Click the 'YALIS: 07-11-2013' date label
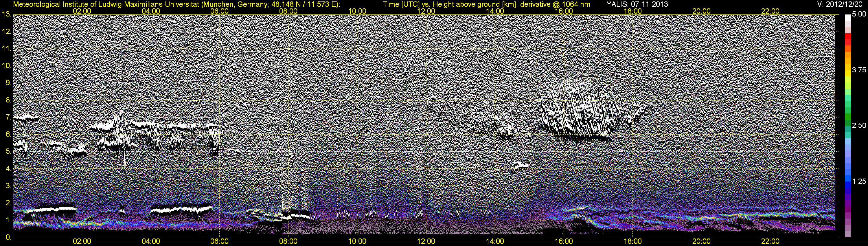Image resolution: width=868 pixels, height=246 pixels. (637, 4)
